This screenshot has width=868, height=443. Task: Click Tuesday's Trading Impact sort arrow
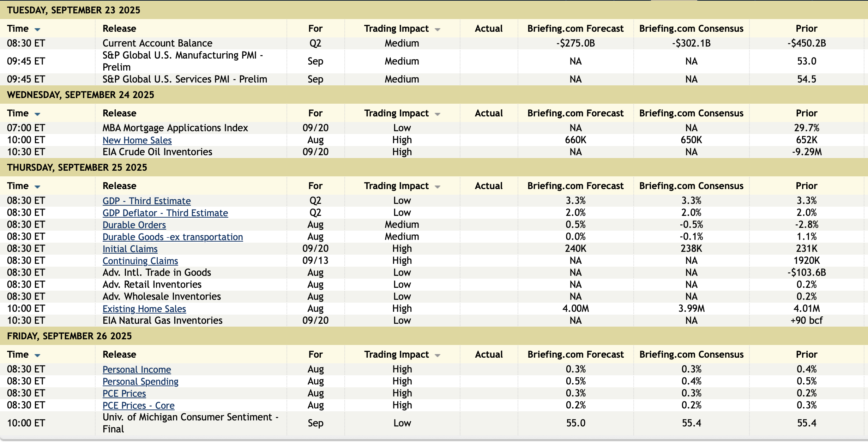[x=438, y=30]
